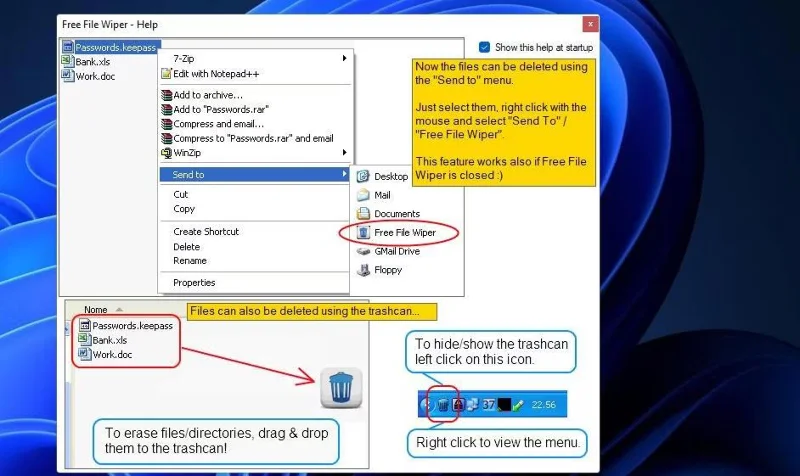Select Compress to "Passwords.rar" and email
800x476 pixels.
pos(253,138)
